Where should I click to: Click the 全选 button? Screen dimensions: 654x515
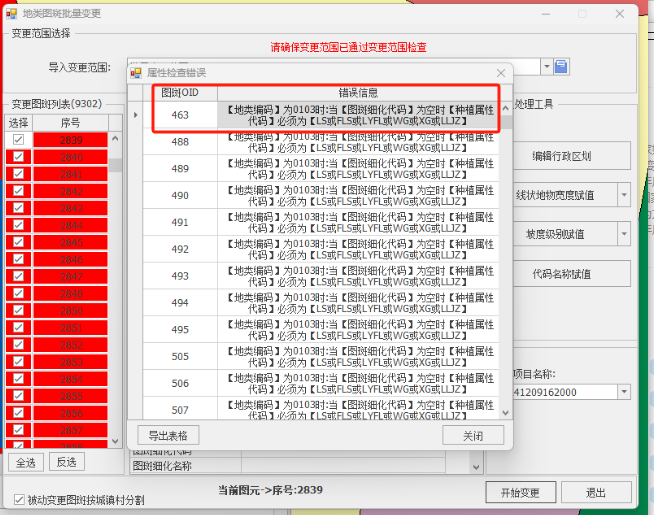(x=25, y=463)
